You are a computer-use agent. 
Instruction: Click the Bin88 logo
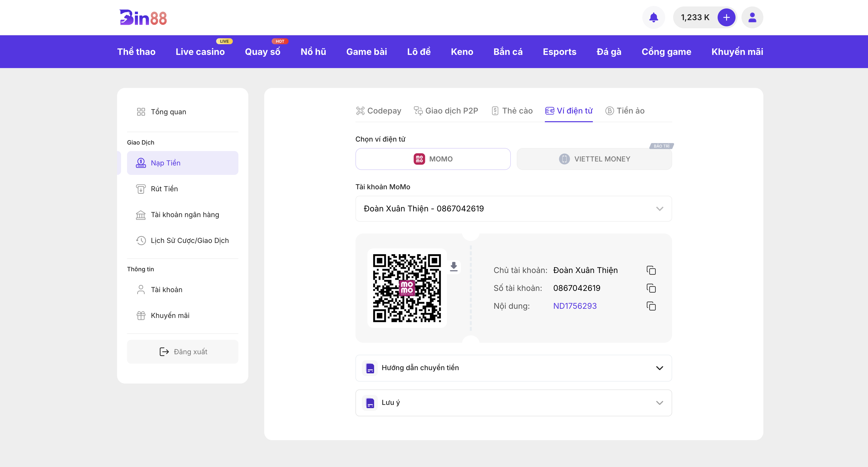(x=143, y=17)
